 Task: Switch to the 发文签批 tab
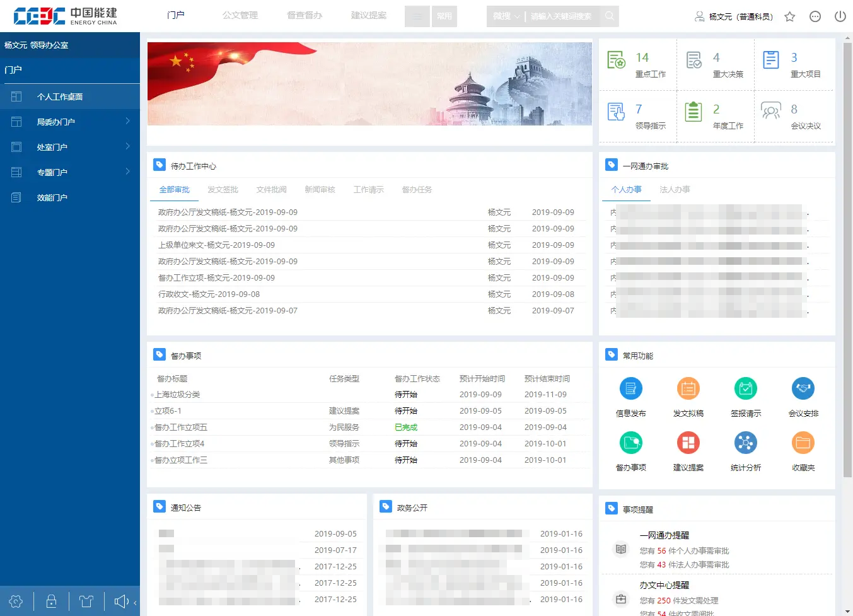[x=223, y=190]
